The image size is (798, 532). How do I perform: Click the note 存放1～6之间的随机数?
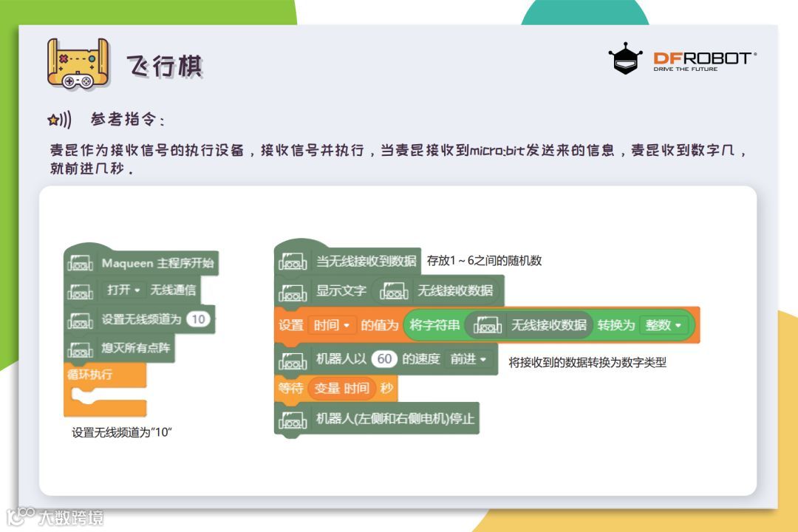click(x=484, y=260)
